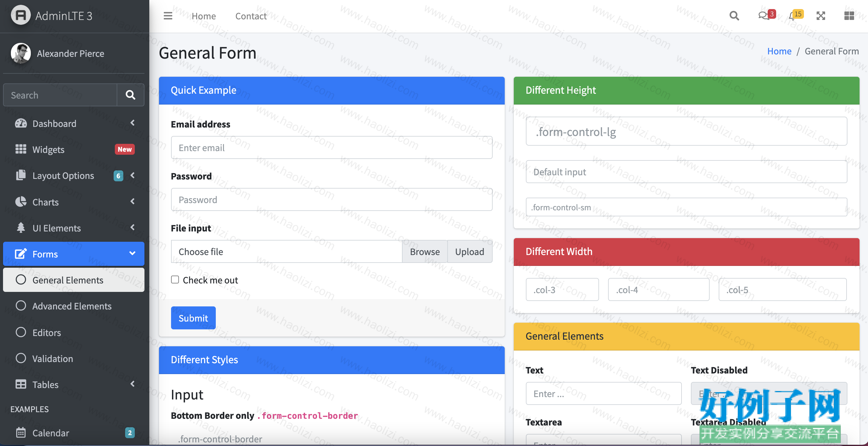This screenshot has height=446, width=868.
Task: Click the UI Elements tree icon
Action: coord(21,228)
